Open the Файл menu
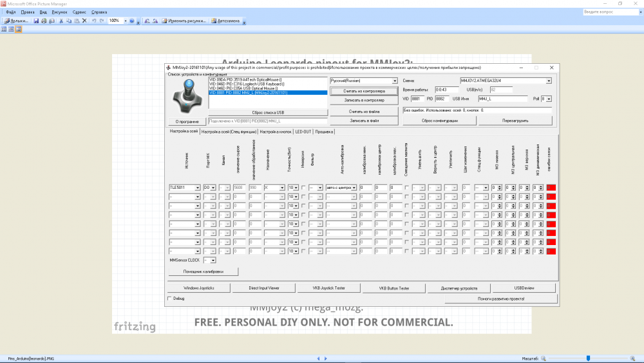 [x=11, y=12]
